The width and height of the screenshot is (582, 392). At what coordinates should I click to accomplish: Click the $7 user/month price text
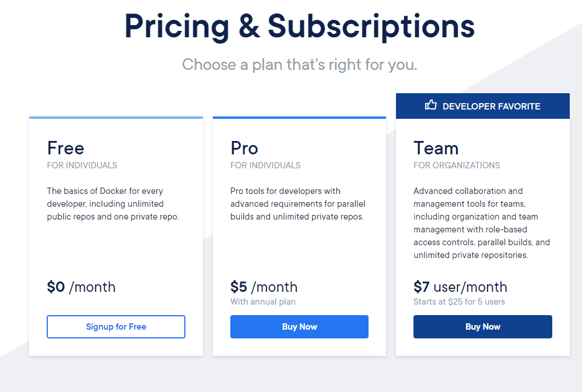(460, 287)
